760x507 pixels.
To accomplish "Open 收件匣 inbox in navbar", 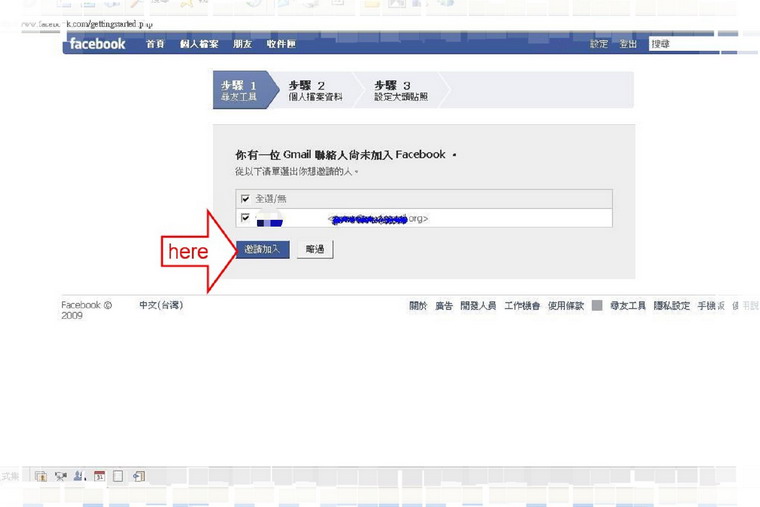I will point(281,44).
